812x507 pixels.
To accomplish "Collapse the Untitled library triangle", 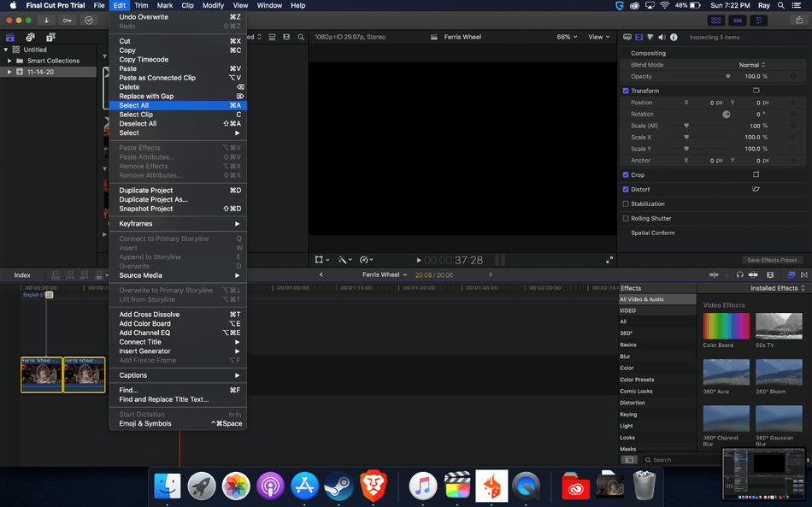I will pos(6,50).
